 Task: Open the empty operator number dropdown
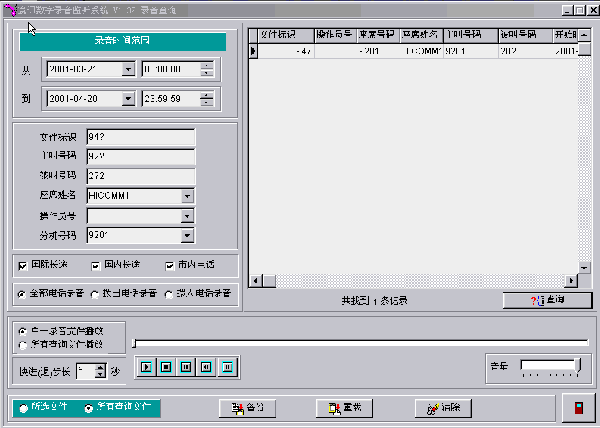187,216
